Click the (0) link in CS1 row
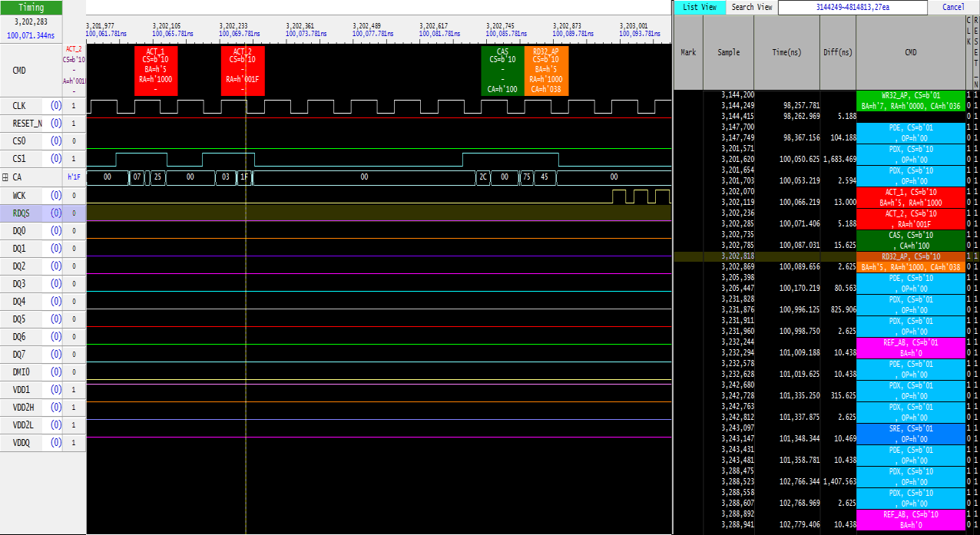 click(56, 159)
